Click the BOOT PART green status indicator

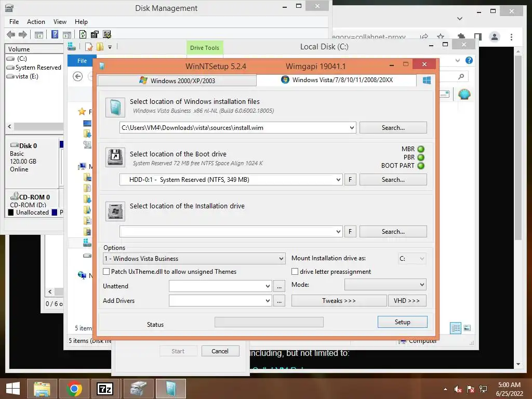click(421, 166)
